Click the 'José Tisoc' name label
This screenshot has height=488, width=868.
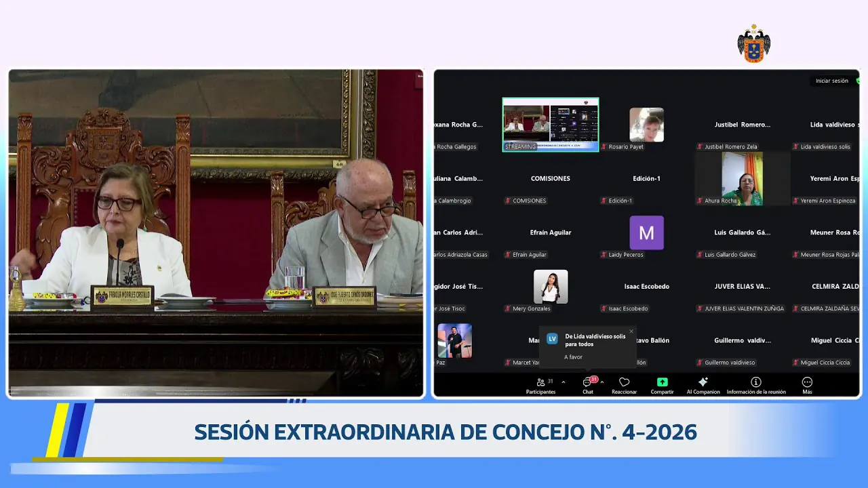point(450,308)
